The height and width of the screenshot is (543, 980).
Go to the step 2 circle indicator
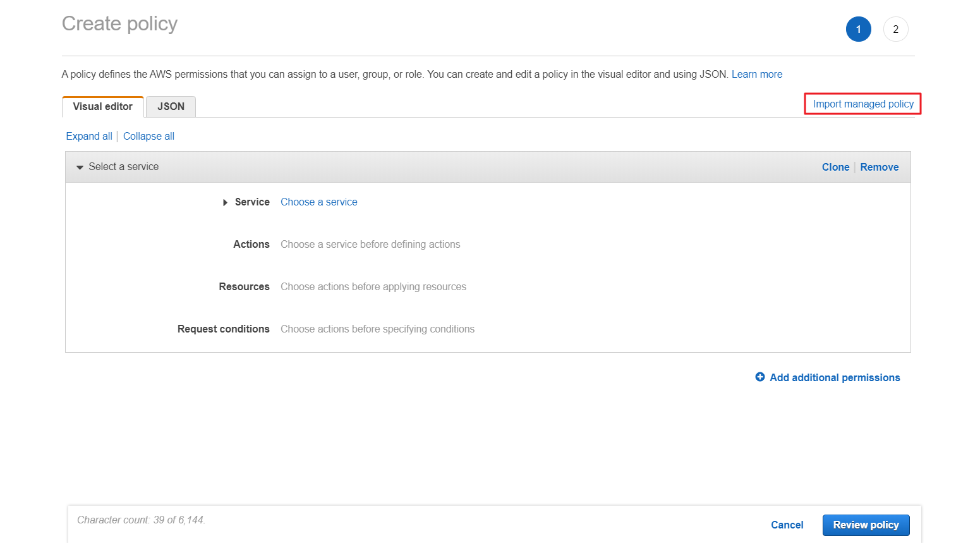(x=895, y=29)
